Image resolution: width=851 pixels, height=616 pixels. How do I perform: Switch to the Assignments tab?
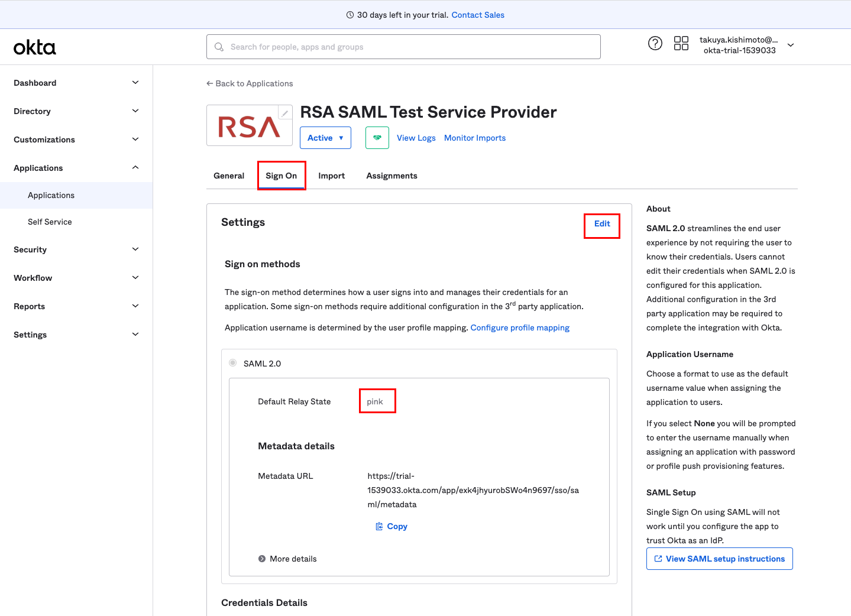click(x=391, y=176)
